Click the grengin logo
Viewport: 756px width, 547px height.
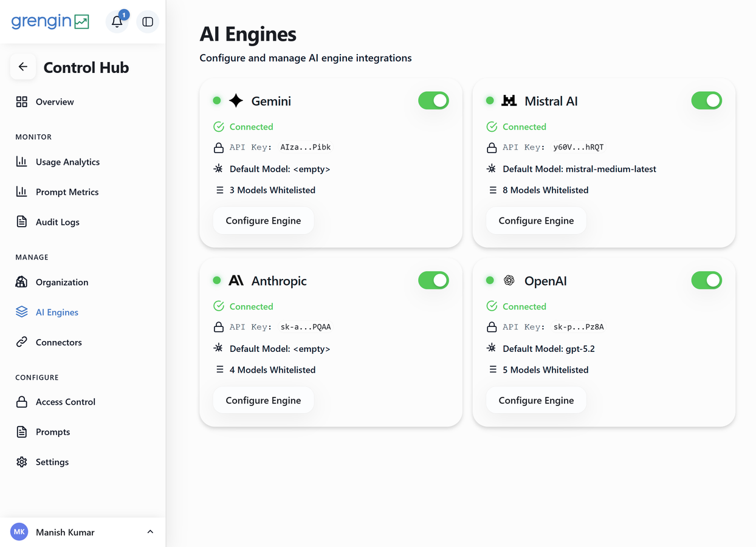pyautogui.click(x=50, y=22)
